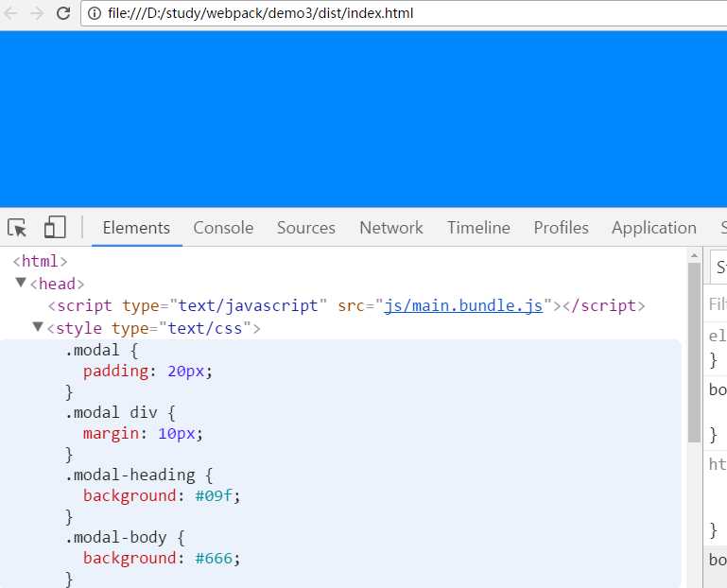Open the Timeline tab

pos(478,228)
